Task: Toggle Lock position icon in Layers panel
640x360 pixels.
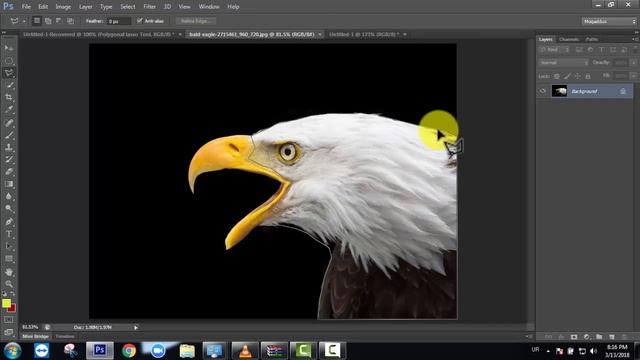Action: coord(577,76)
